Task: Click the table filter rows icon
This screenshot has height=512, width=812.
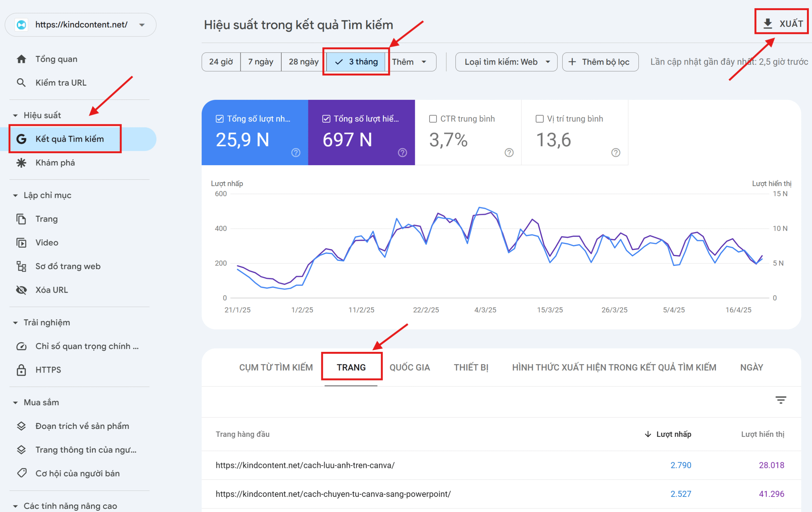Action: tap(781, 400)
